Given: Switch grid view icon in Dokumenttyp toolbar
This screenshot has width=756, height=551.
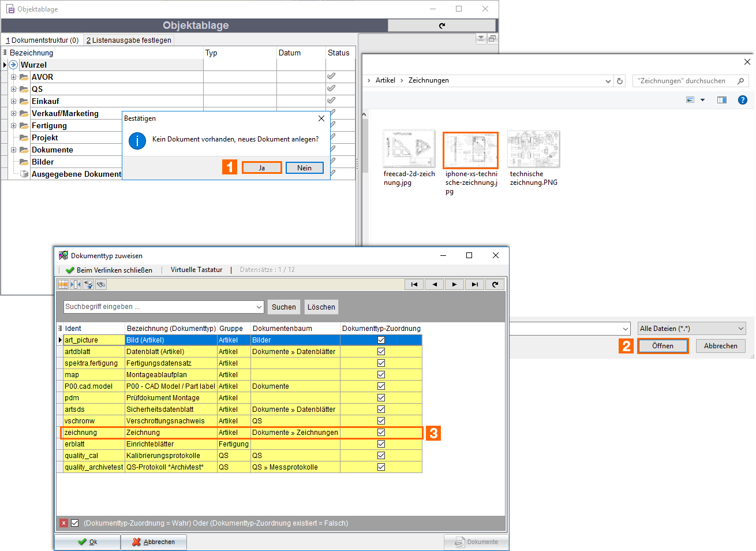Looking at the screenshot, I should (63, 284).
